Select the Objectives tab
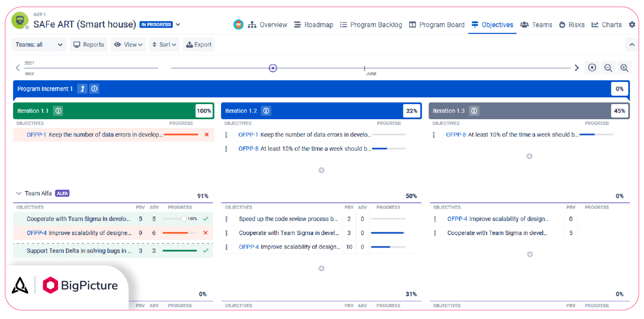 coord(492,25)
